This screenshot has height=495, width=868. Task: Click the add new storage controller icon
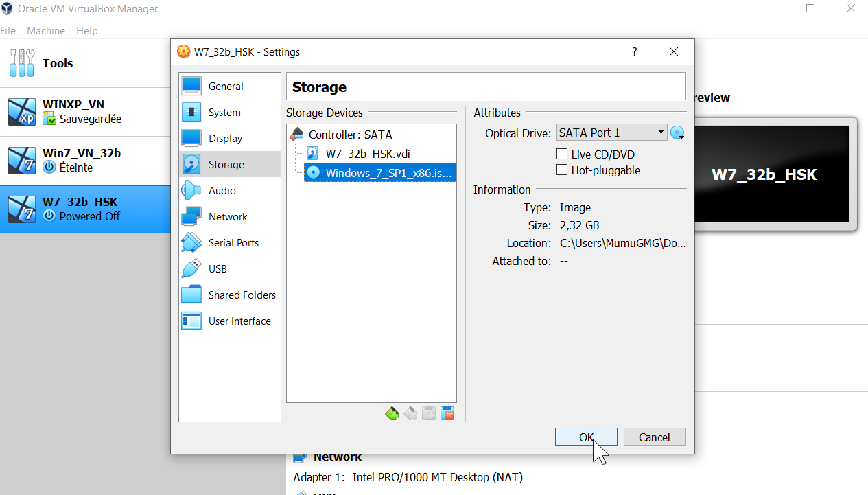point(392,414)
